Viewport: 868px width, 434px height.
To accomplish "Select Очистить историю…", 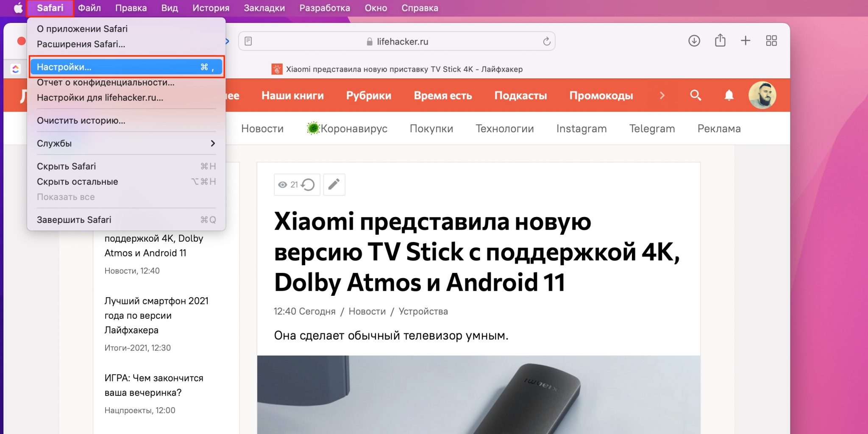I will pyautogui.click(x=126, y=120).
